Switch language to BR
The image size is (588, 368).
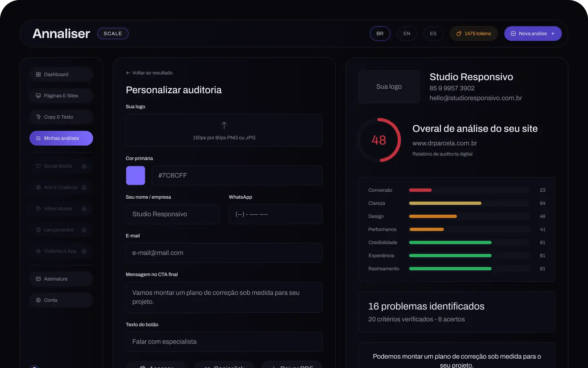click(x=380, y=34)
